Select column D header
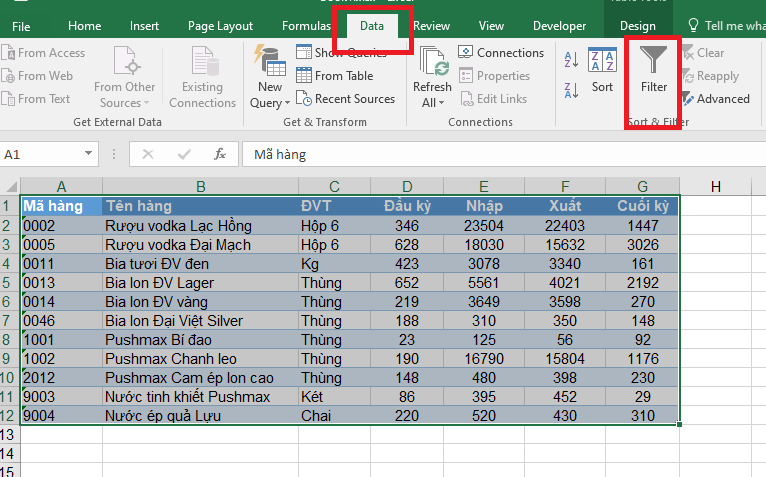766x477 pixels. coord(406,186)
